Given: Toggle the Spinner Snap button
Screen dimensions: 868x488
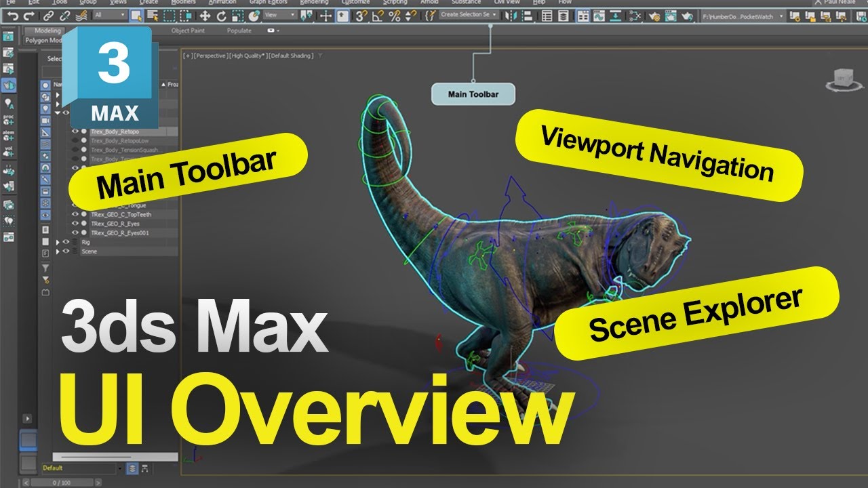Looking at the screenshot, I should coord(411,15).
